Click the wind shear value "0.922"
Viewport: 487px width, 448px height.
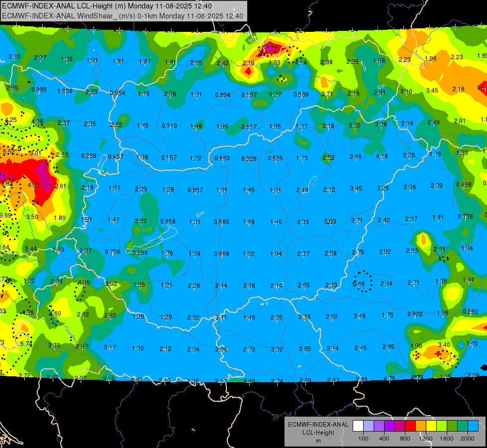coord(415,314)
